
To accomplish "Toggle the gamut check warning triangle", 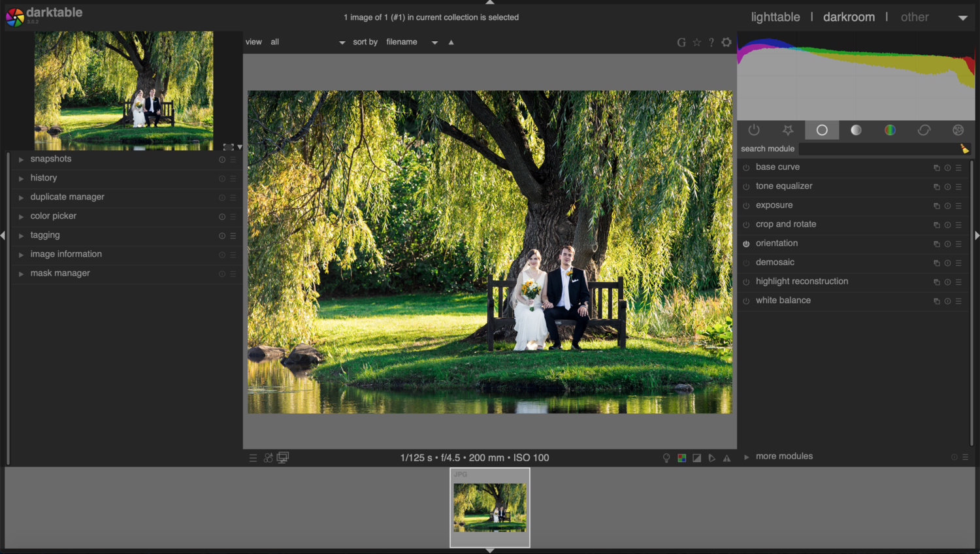I will (727, 458).
